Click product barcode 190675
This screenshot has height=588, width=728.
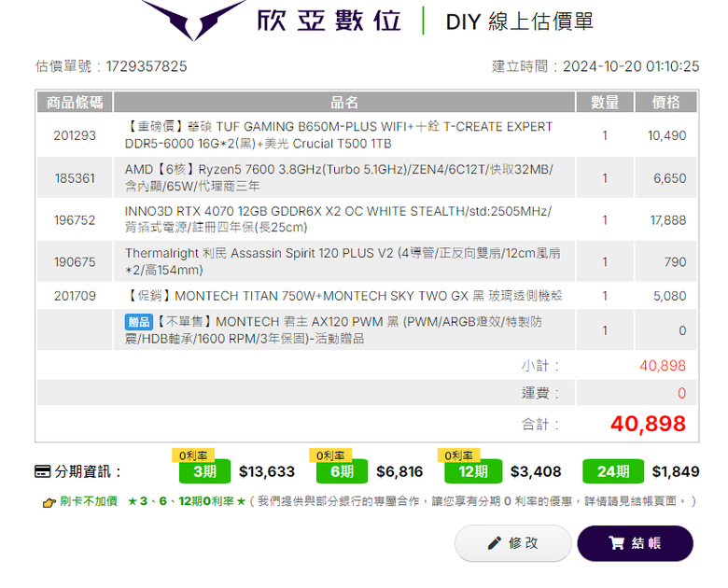click(x=75, y=262)
